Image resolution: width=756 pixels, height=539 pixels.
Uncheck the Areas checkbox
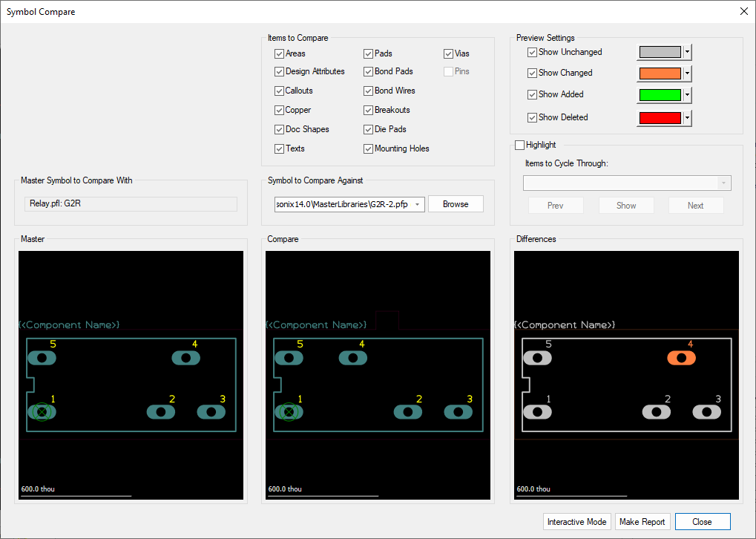click(280, 53)
